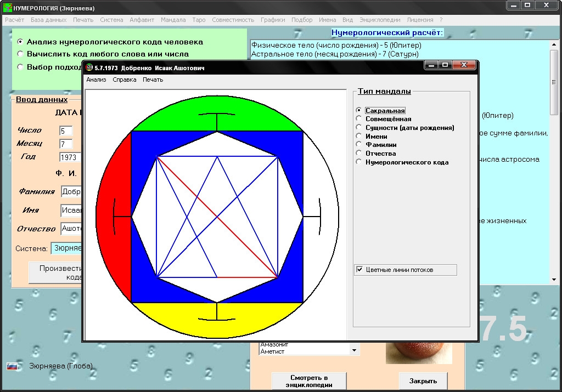Click the Russian flag icon
The image size is (562, 392).
click(x=12, y=366)
